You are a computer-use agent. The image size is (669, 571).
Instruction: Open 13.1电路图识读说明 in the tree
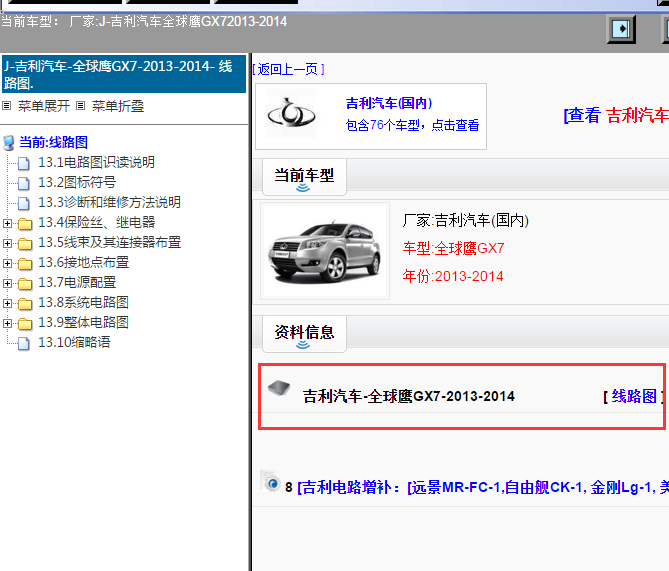click(x=96, y=162)
